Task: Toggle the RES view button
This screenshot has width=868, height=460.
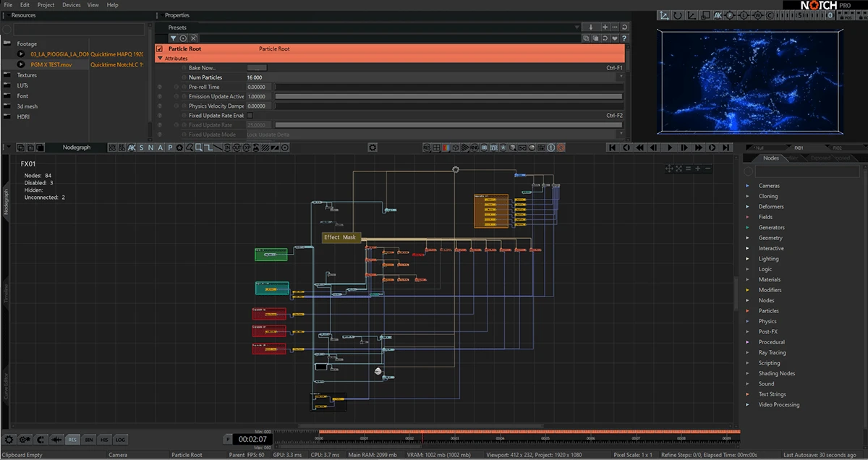Action: pos(72,439)
